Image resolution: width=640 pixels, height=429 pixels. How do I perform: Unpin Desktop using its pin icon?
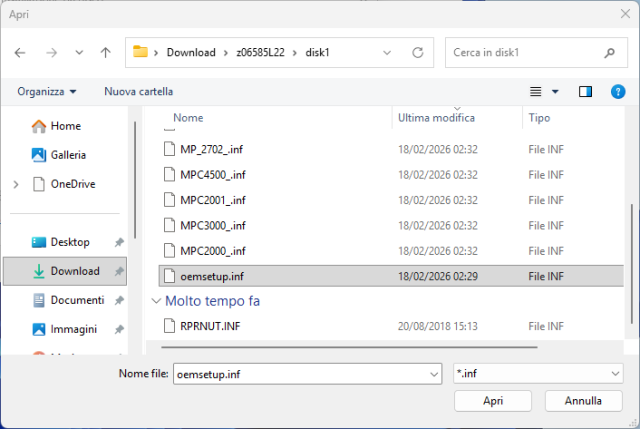119,242
